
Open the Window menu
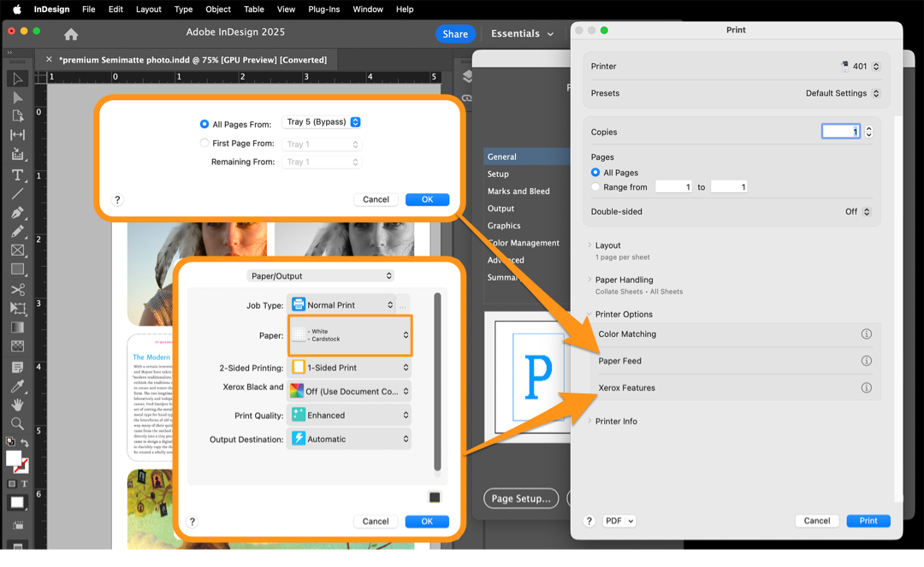[x=368, y=9]
